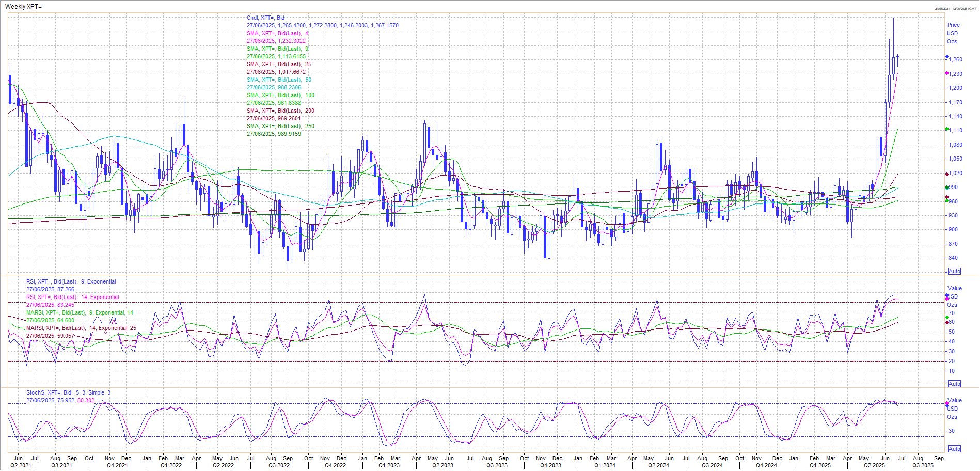
Task: Select the Cndl, XPT=, Bid legend entry
Action: click(265, 18)
